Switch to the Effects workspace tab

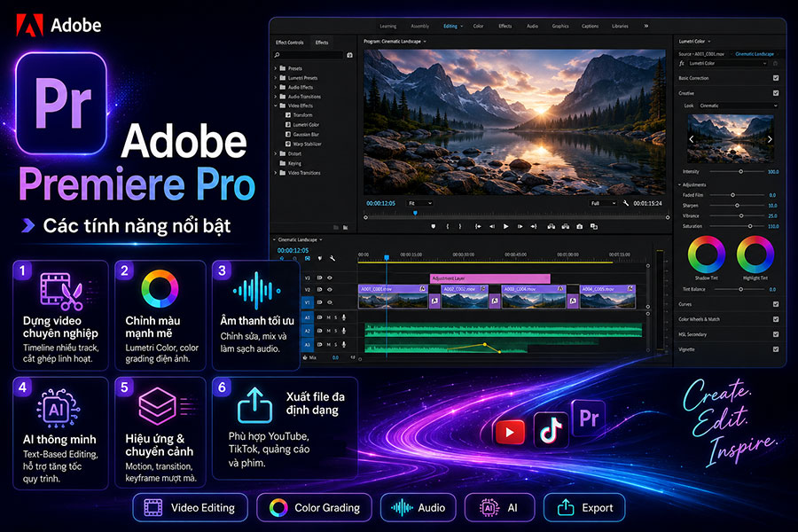point(505,26)
